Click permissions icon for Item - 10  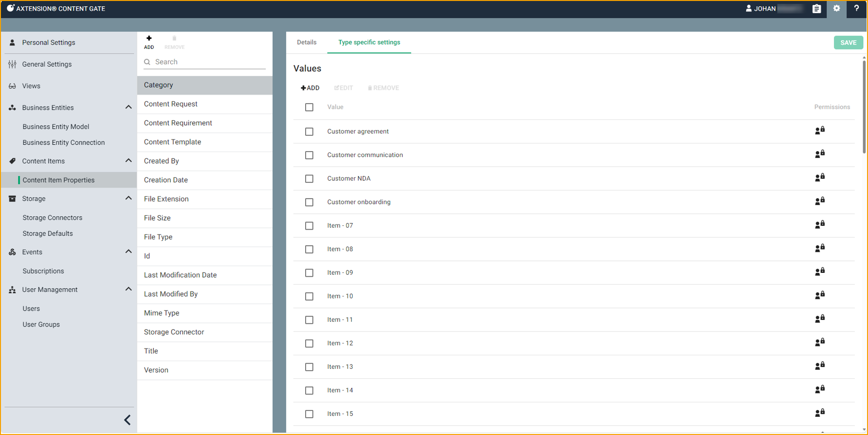(x=820, y=295)
